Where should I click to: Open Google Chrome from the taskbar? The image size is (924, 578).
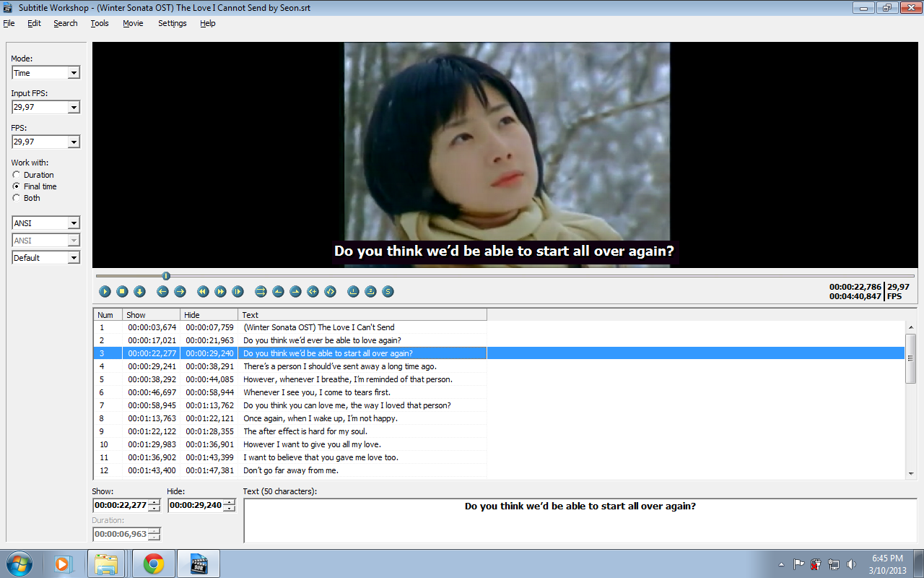coord(153,564)
